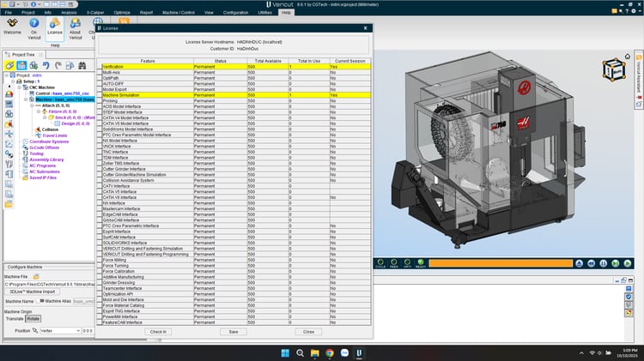The height and width of the screenshot is (361, 644).
Task: Click the home view icon above 3D view
Action: tap(627, 57)
